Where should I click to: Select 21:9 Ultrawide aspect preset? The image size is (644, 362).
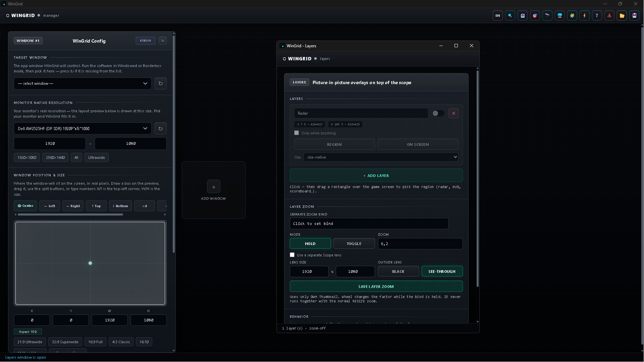(x=30, y=342)
